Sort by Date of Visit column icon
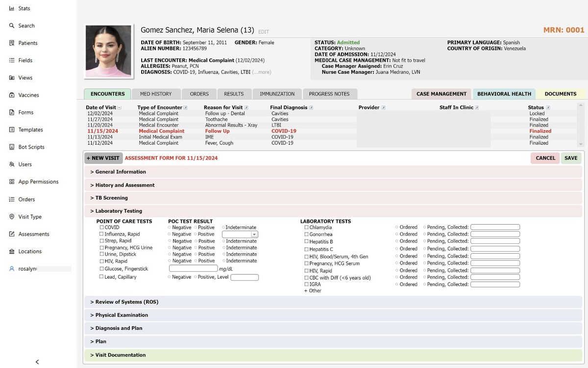The width and height of the screenshot is (588, 368). (120, 107)
